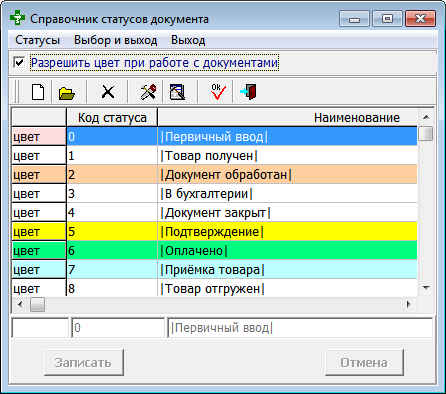Click the empty color input field
The image size is (446, 394).
[x=40, y=328]
